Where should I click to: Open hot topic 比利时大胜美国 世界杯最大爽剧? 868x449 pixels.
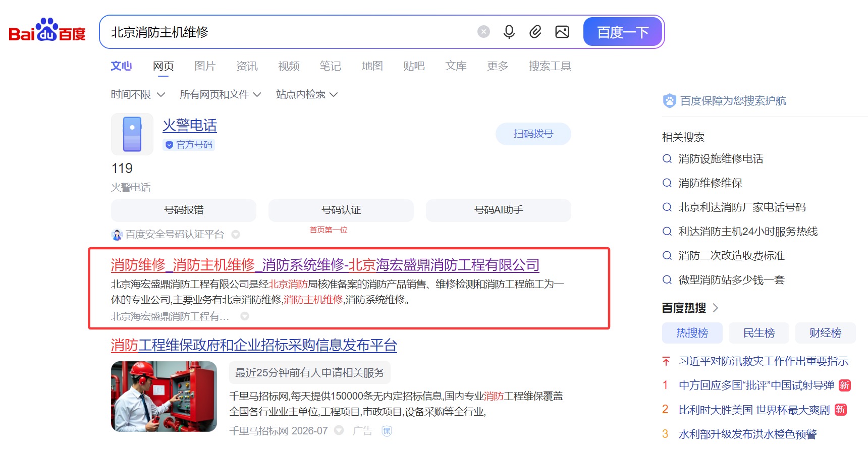pyautogui.click(x=754, y=410)
